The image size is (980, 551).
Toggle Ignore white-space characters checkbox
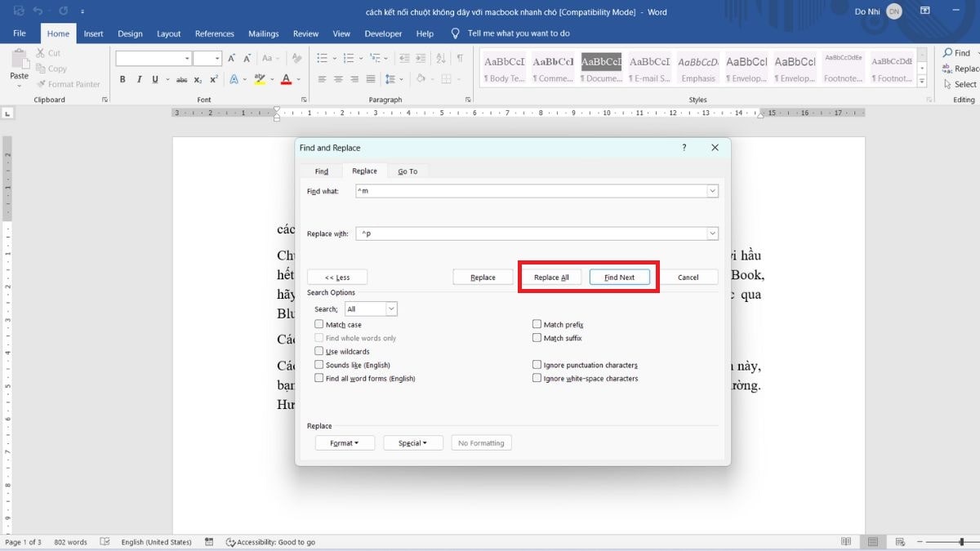537,378
